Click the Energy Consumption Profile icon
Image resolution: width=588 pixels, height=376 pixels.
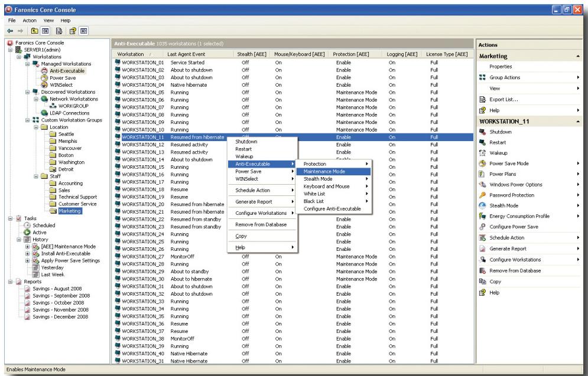[482, 216]
